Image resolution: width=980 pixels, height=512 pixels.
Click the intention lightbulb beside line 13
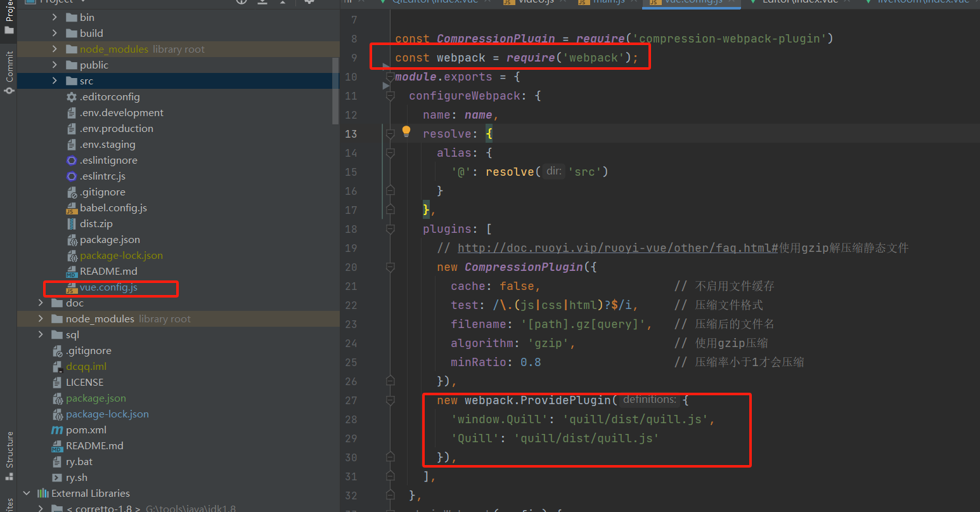pos(406,131)
